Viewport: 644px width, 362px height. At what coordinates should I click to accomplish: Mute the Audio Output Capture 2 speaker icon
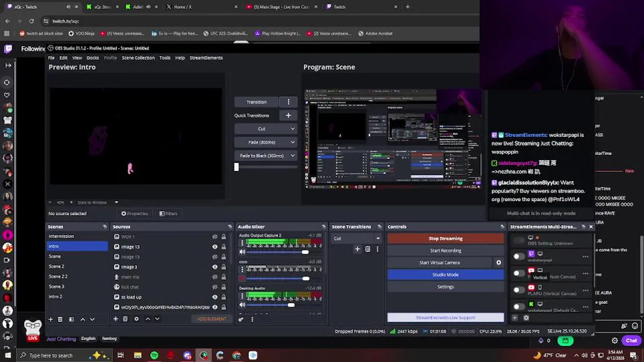coord(242,252)
